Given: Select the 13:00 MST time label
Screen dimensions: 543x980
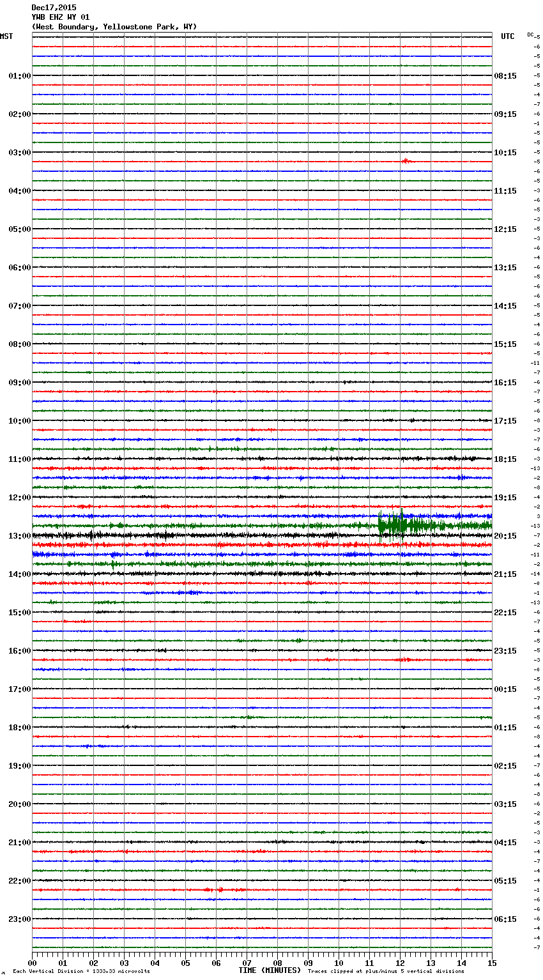Looking at the screenshot, I should (x=19, y=536).
